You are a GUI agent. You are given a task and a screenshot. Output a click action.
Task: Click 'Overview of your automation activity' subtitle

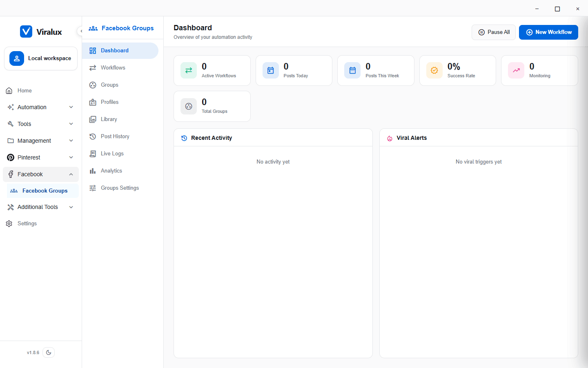(213, 37)
